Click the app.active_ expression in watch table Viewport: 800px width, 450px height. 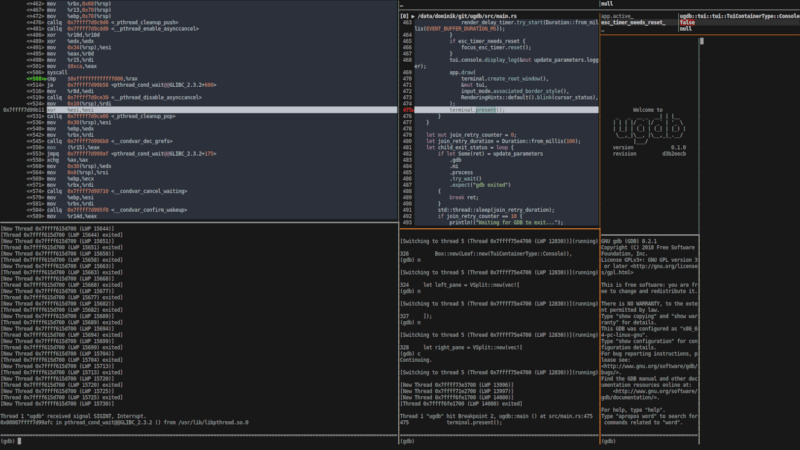pos(617,16)
